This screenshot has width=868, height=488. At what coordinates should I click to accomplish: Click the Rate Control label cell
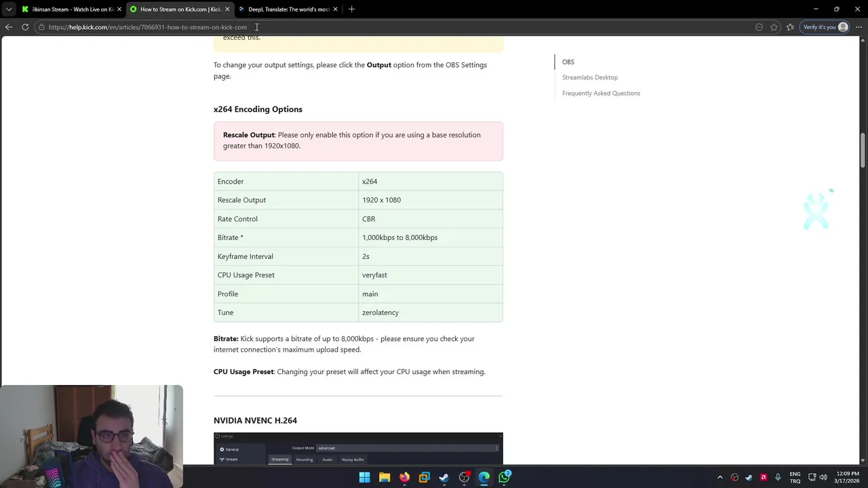286,219
